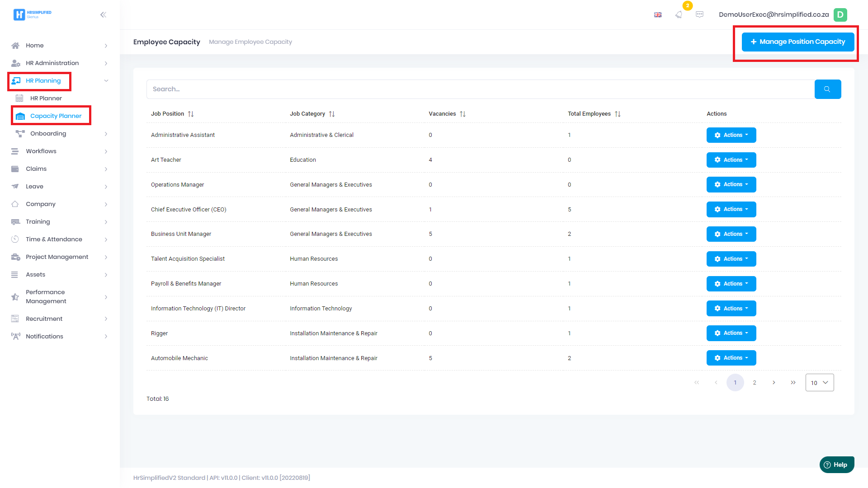Image resolution: width=868 pixels, height=488 pixels.
Task: Open the chat messages icon
Action: [x=699, y=14]
